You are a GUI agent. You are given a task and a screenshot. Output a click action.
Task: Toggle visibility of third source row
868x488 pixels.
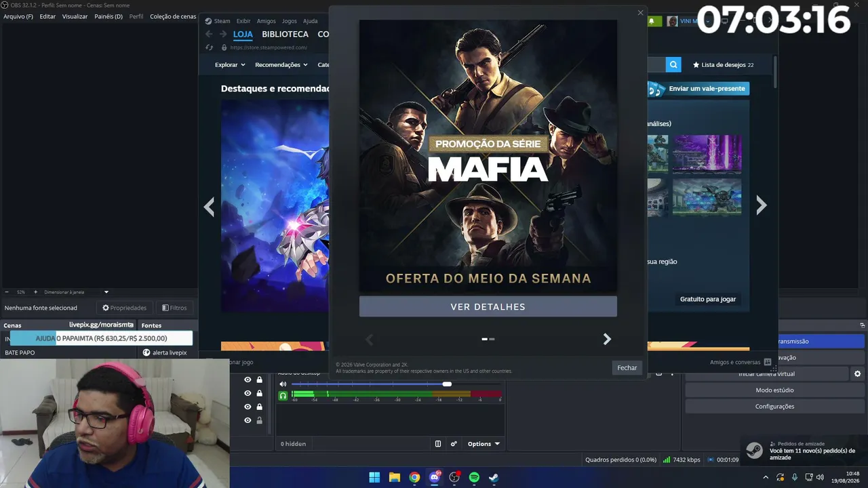click(x=248, y=407)
